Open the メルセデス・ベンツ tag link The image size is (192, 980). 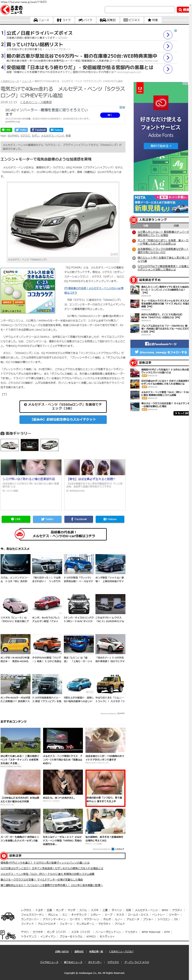[x=53, y=135]
